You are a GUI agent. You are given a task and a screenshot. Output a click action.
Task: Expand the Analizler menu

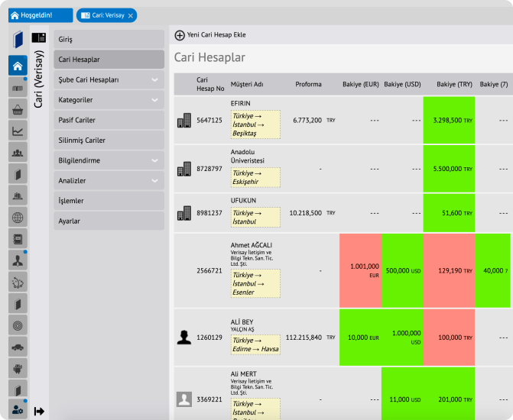tap(154, 181)
